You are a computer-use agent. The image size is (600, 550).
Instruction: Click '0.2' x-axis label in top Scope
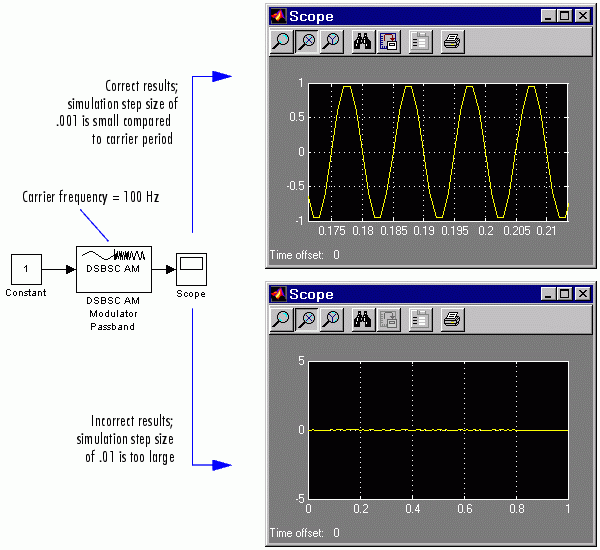[x=486, y=231]
